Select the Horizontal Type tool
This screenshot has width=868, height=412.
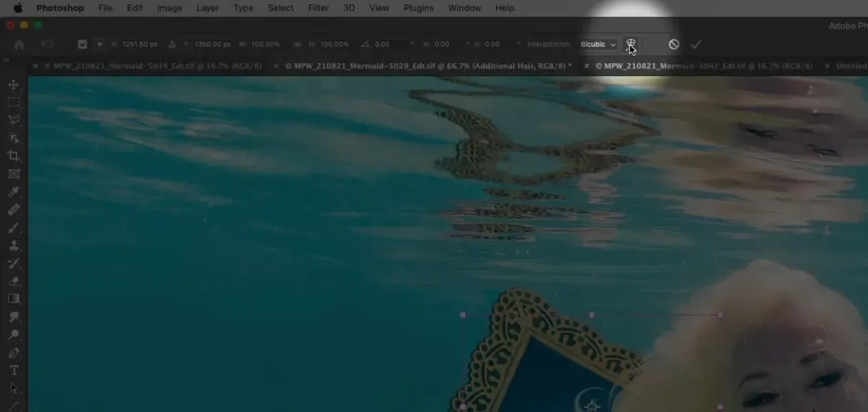pyautogui.click(x=14, y=371)
